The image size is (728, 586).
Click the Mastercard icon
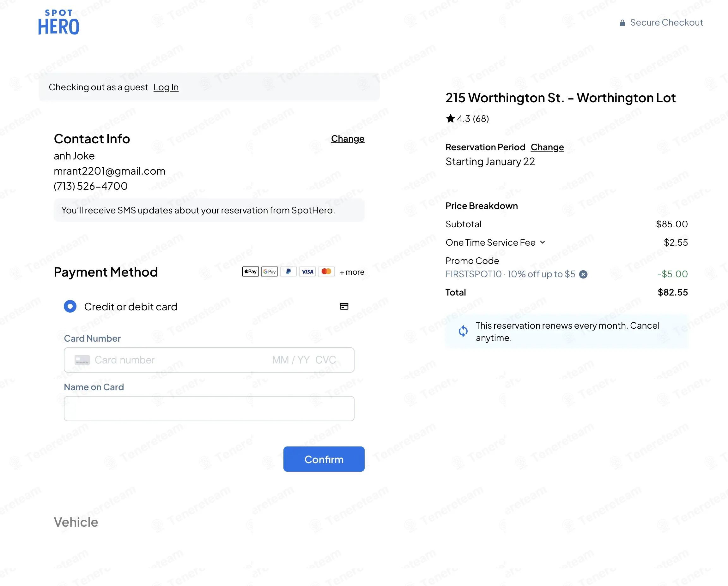click(x=326, y=272)
